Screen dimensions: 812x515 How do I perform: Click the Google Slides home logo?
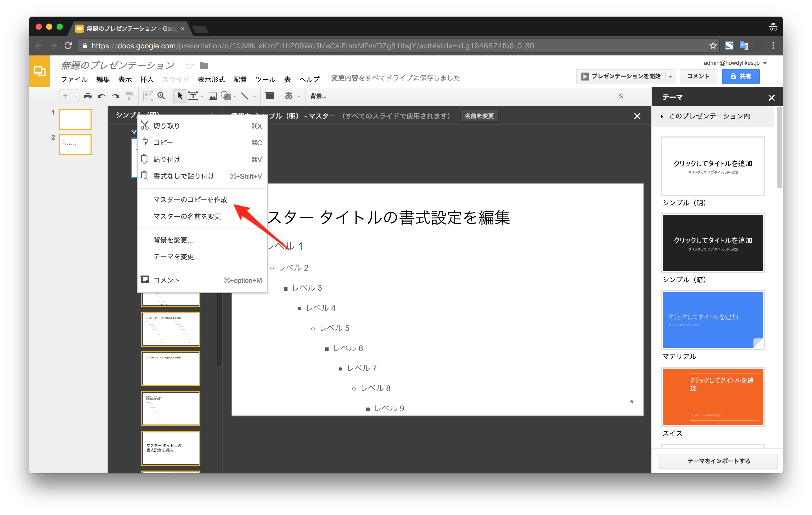[40, 71]
